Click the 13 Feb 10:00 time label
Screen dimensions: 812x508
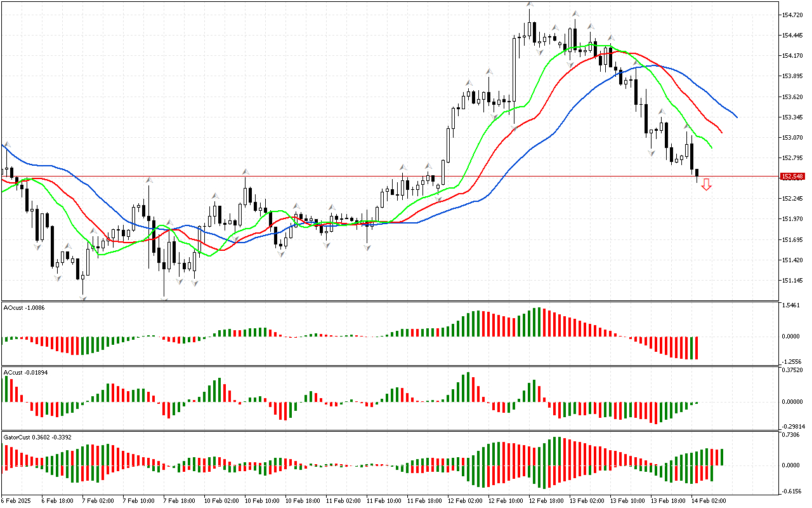pyautogui.click(x=628, y=500)
